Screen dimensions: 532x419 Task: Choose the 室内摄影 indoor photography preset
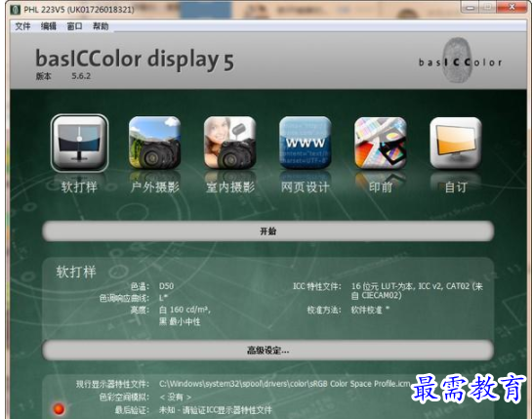point(230,143)
